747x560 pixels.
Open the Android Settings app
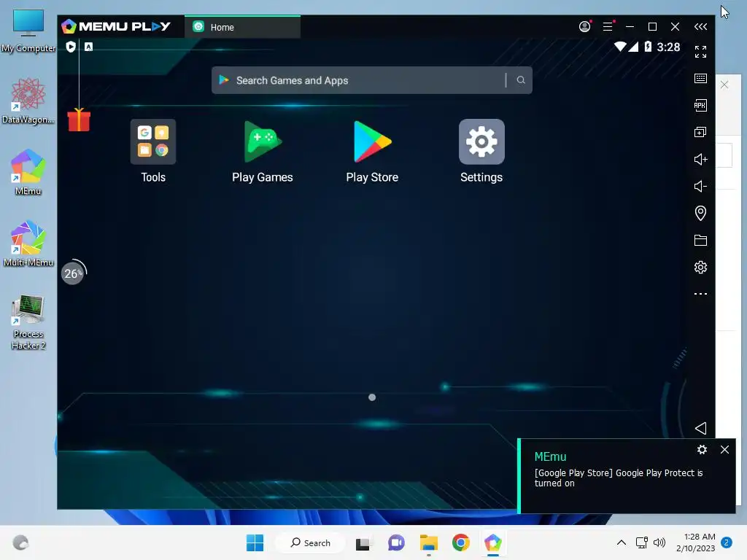pos(481,142)
